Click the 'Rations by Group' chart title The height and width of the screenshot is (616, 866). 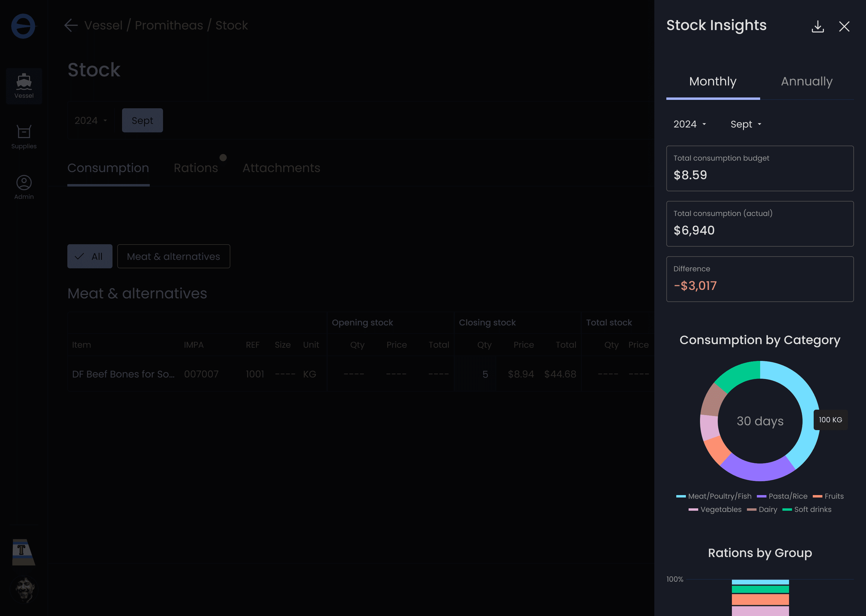click(x=760, y=553)
